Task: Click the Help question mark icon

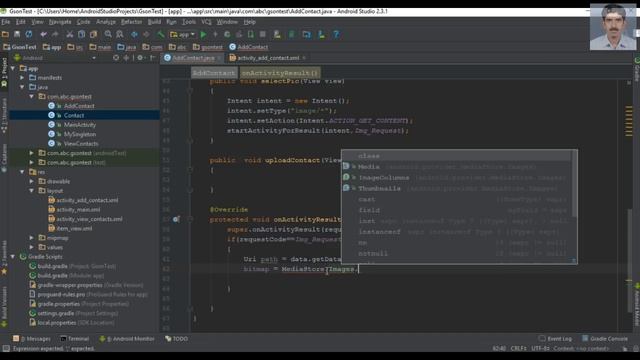Action: (x=336, y=35)
